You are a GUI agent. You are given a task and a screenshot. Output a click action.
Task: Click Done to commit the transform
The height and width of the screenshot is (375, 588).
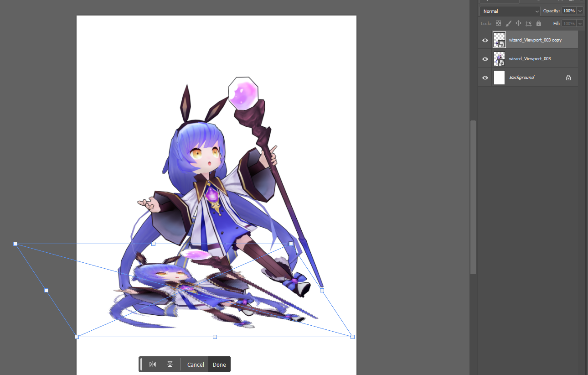(x=219, y=365)
